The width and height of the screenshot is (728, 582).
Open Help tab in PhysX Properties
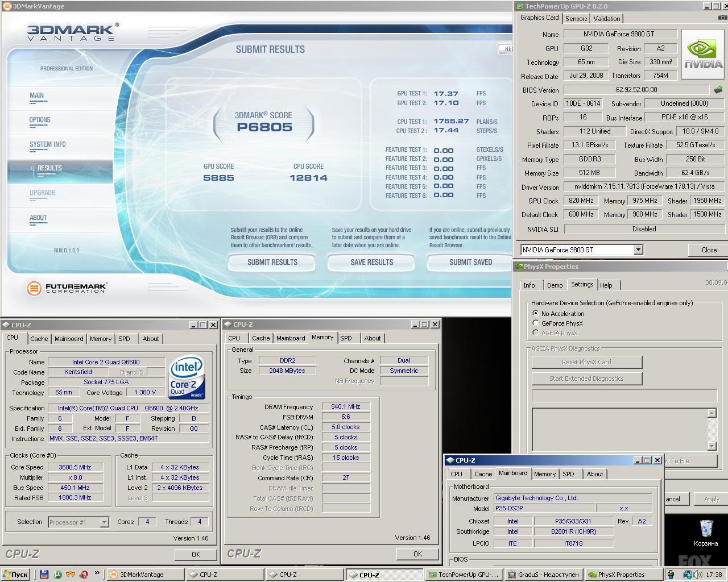point(606,285)
